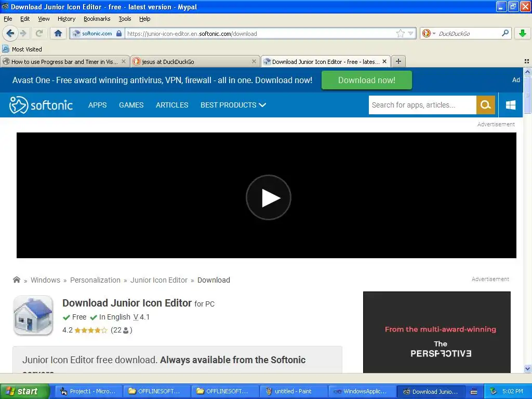This screenshot has width=532, height=399.
Task: Switch to WindowsApplic... taskbar item
Action: [x=362, y=391]
